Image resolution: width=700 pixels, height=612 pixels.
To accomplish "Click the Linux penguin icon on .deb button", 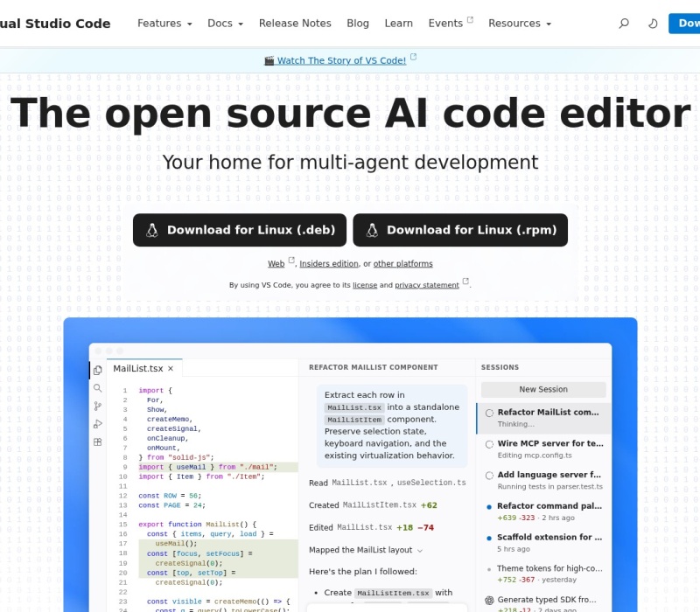I will pyautogui.click(x=152, y=230).
